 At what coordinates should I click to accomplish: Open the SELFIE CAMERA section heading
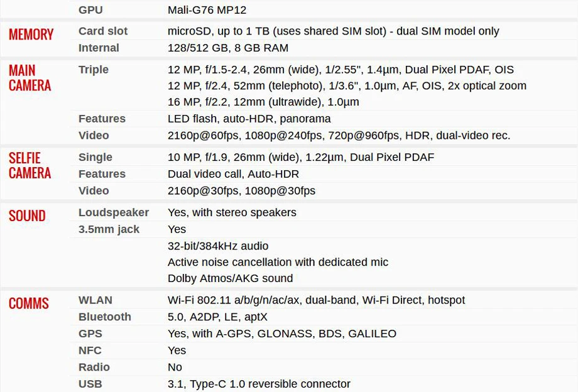click(x=30, y=165)
